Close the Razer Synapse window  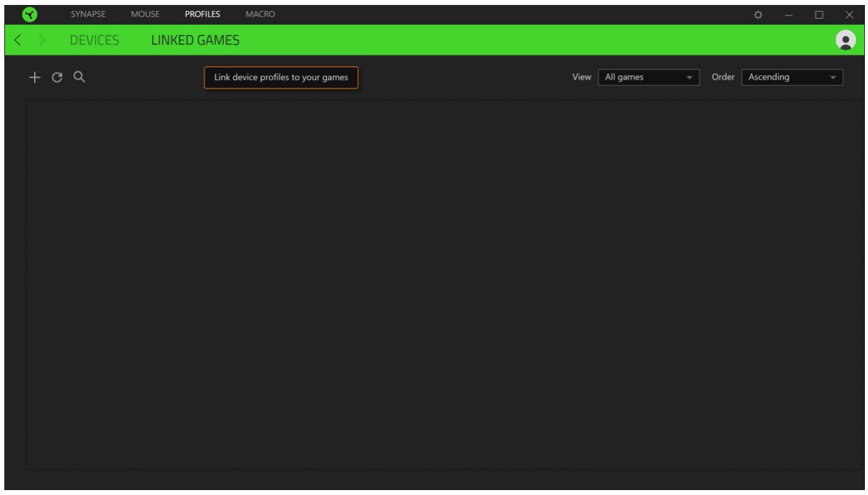pos(849,14)
